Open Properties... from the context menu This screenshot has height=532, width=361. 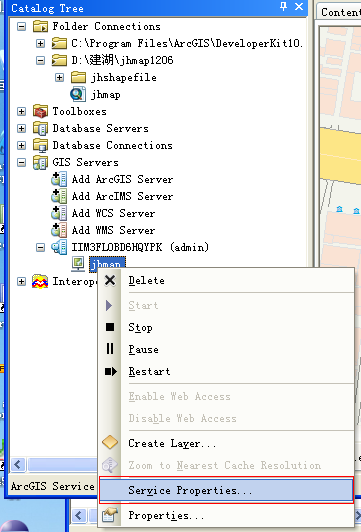click(226, 515)
